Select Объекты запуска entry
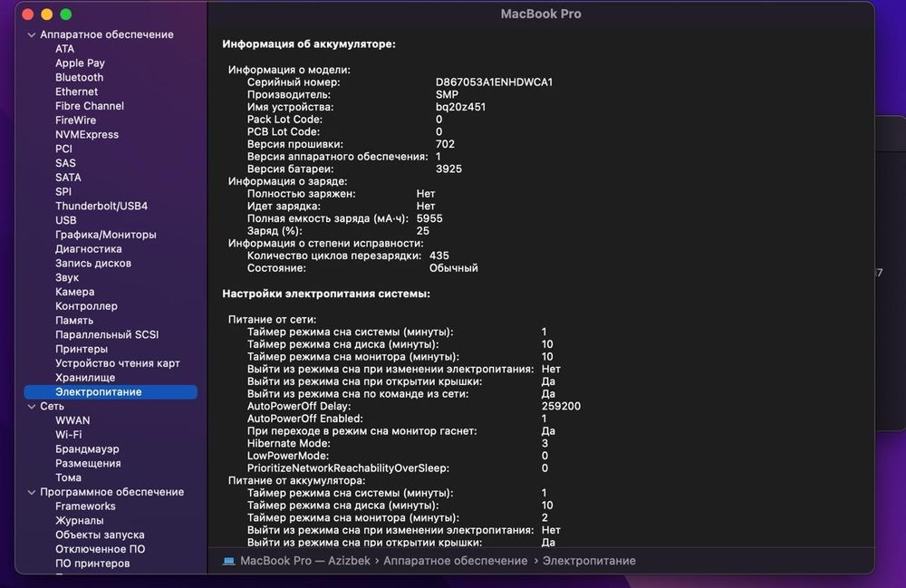The width and height of the screenshot is (906, 588). (100, 535)
